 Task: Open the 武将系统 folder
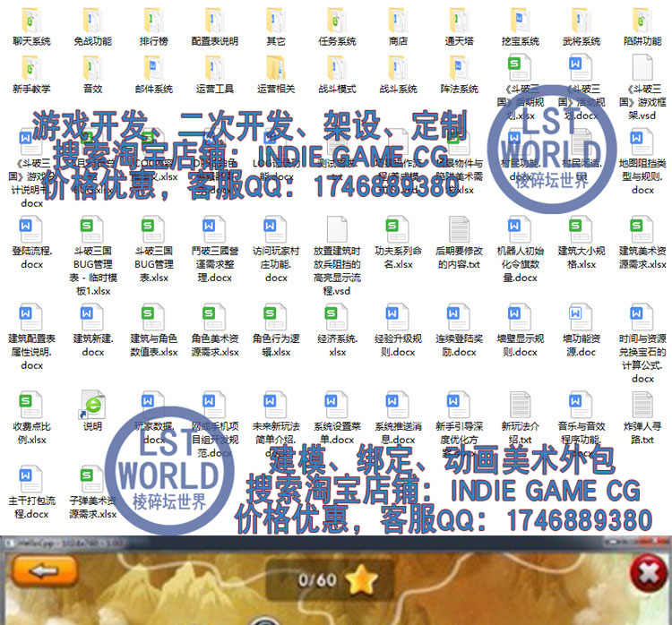point(582,27)
